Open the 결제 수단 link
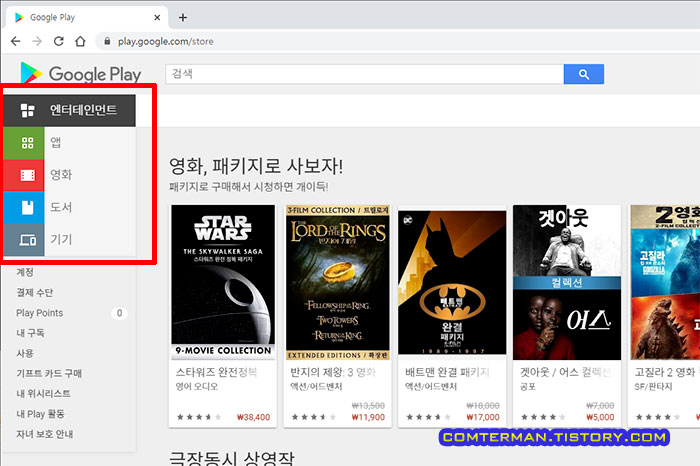This screenshot has height=466, width=700. pyautogui.click(x=34, y=292)
